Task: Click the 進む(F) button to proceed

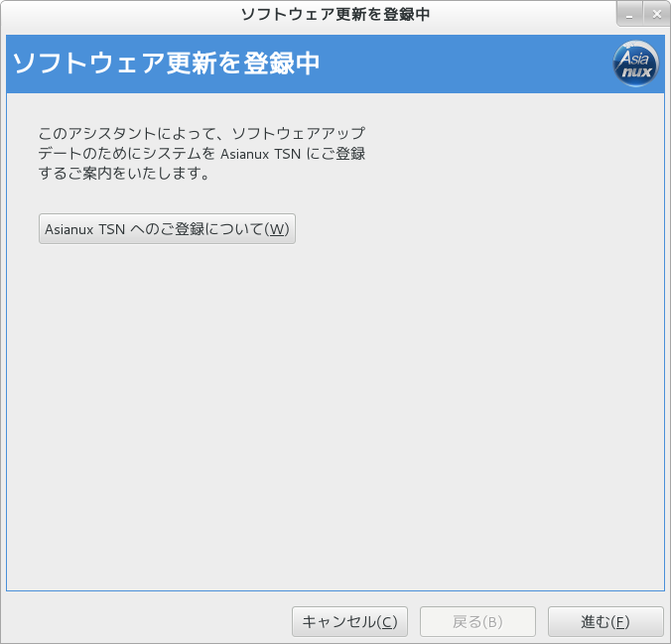Action: click(604, 622)
